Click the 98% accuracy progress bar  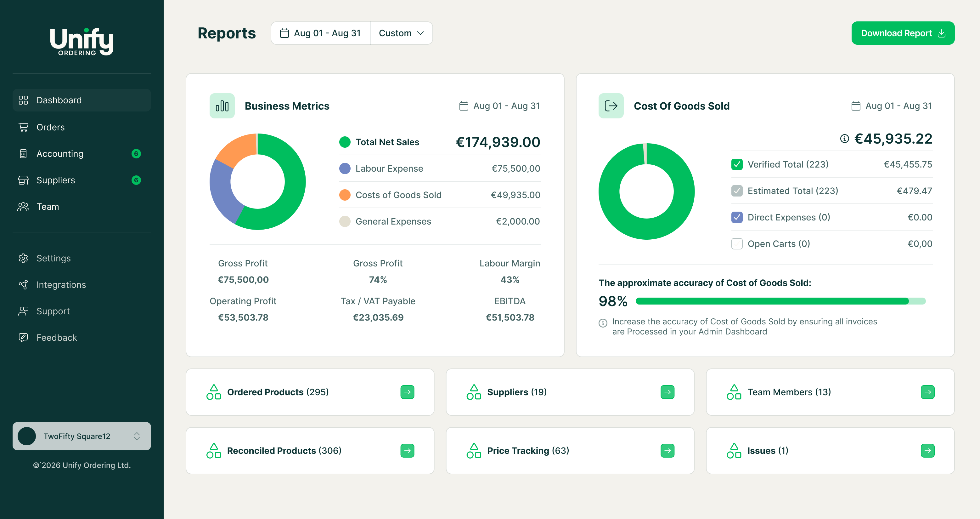[780, 301]
